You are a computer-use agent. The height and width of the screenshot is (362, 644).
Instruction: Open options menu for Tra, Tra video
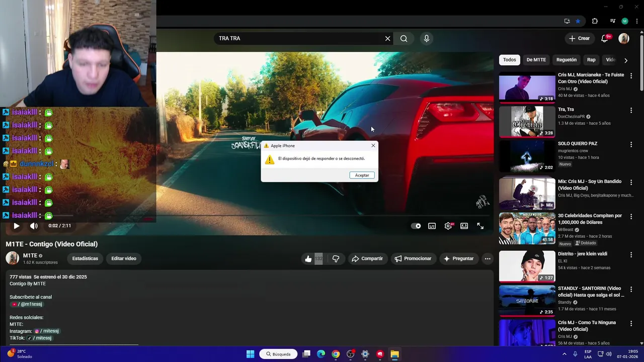pyautogui.click(x=631, y=110)
